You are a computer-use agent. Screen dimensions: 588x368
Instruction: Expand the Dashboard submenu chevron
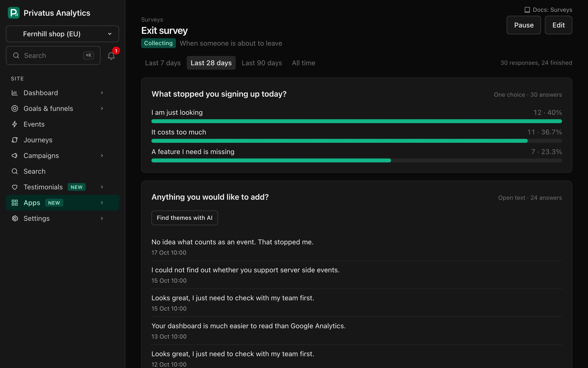click(102, 93)
